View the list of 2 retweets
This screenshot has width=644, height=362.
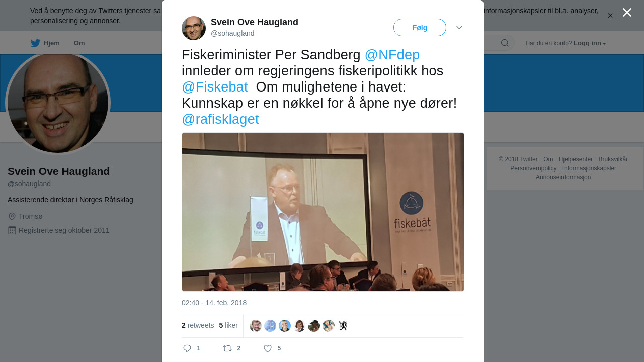(x=198, y=325)
